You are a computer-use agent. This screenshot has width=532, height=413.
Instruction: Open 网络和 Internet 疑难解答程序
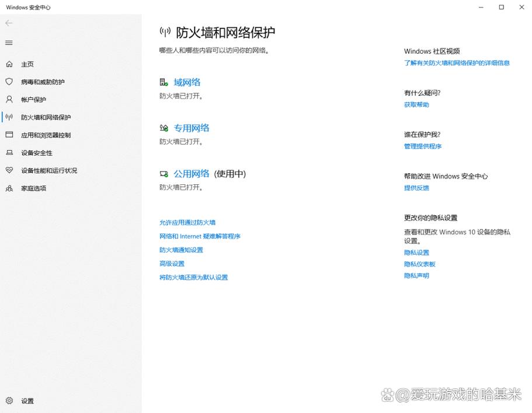pos(200,236)
